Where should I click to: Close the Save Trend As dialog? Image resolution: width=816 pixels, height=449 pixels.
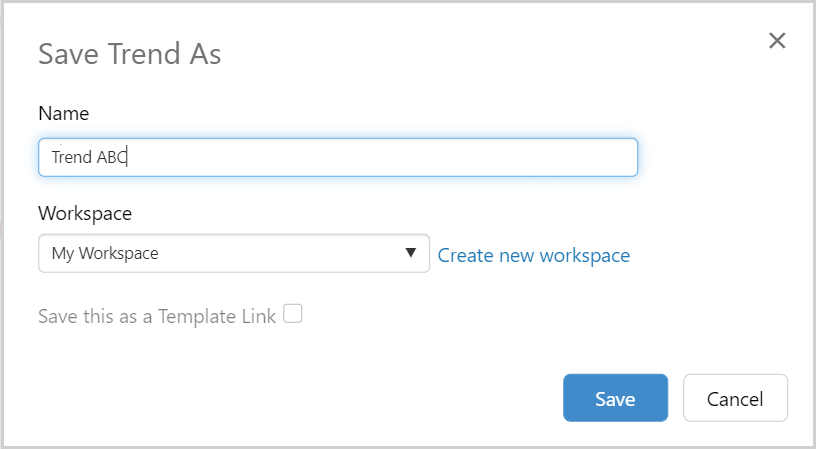[777, 41]
